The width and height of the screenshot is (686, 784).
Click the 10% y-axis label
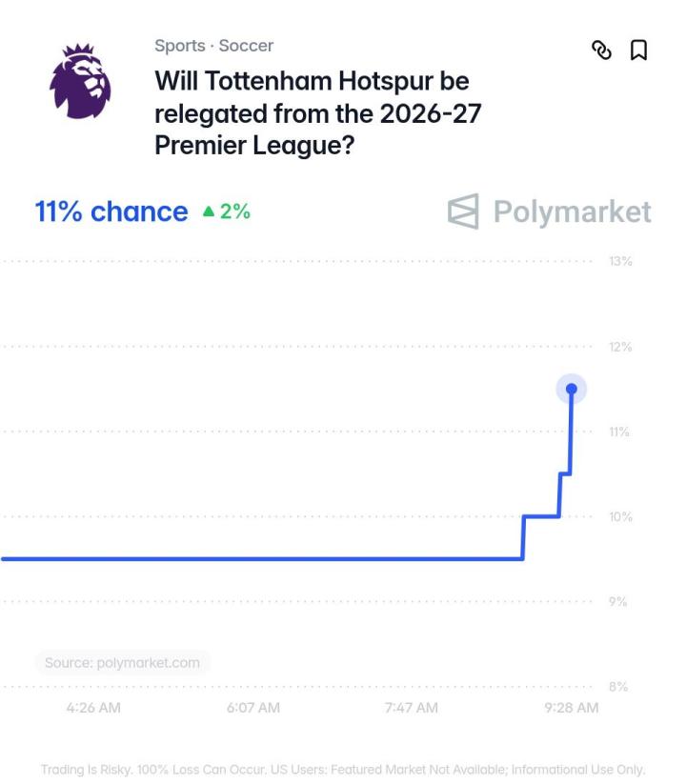pos(620,516)
